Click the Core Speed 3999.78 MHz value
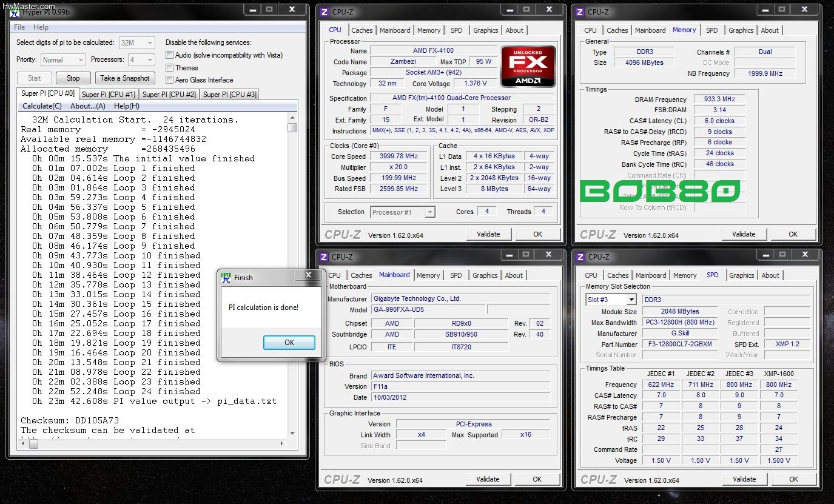 398,156
